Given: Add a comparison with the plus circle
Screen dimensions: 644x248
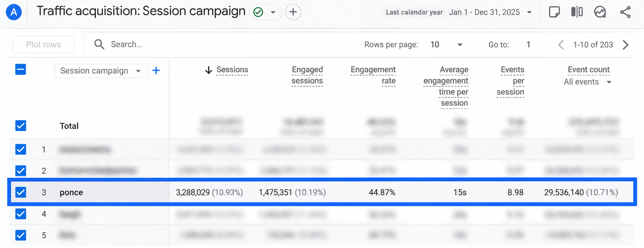Looking at the screenshot, I should 293,12.
